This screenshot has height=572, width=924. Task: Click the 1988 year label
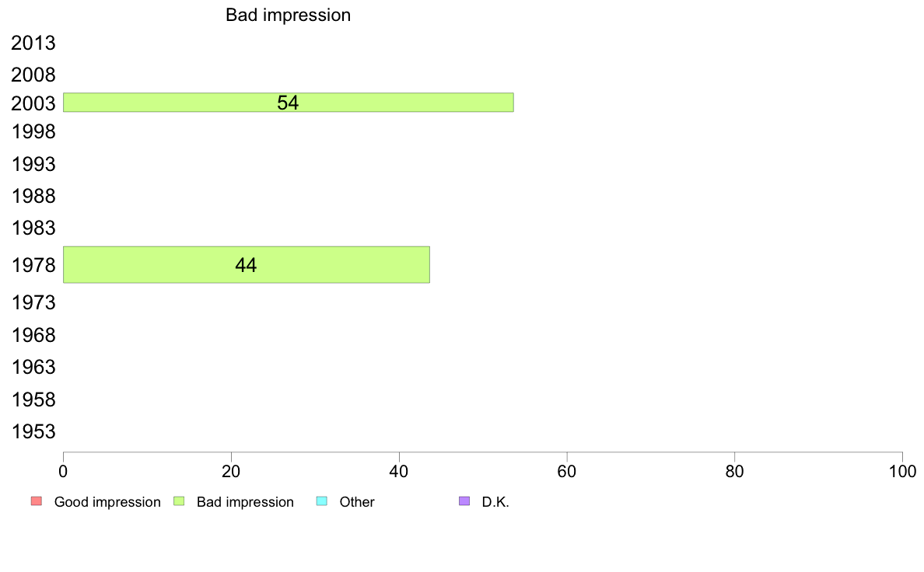(33, 196)
